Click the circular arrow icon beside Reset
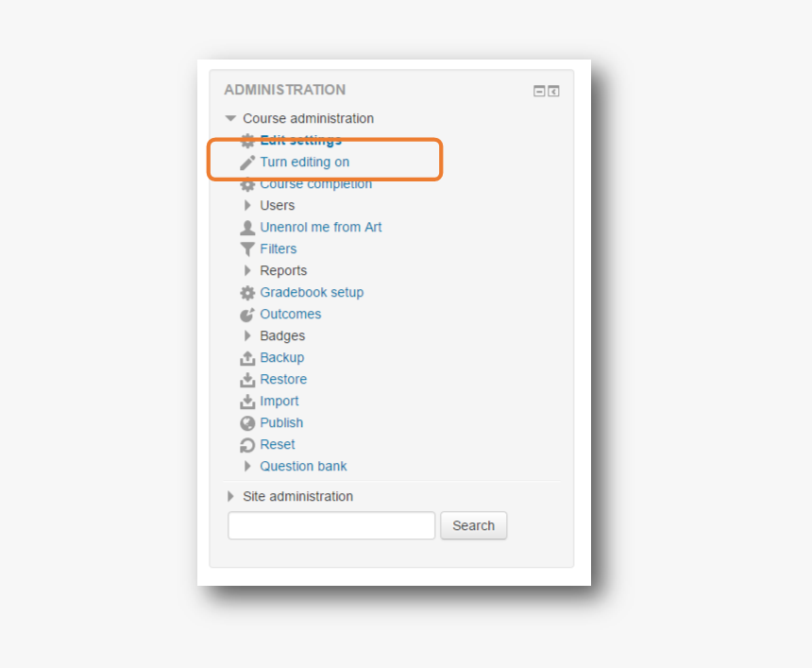 (247, 444)
